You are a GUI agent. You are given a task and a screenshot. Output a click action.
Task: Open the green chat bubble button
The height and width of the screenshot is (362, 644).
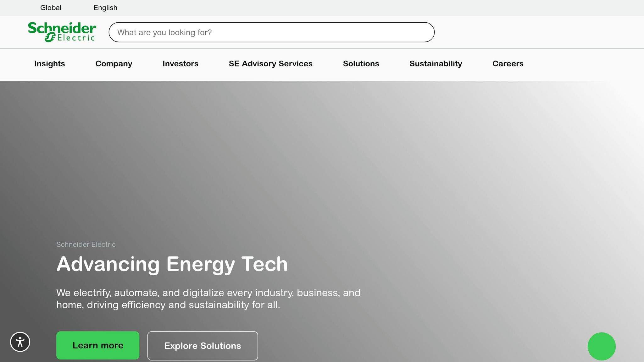(x=602, y=346)
